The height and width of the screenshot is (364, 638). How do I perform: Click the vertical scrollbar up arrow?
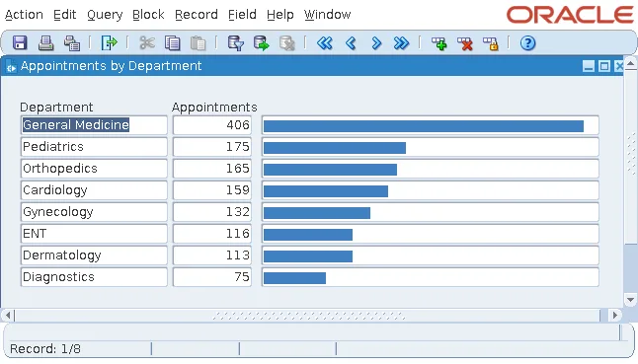pos(631,63)
